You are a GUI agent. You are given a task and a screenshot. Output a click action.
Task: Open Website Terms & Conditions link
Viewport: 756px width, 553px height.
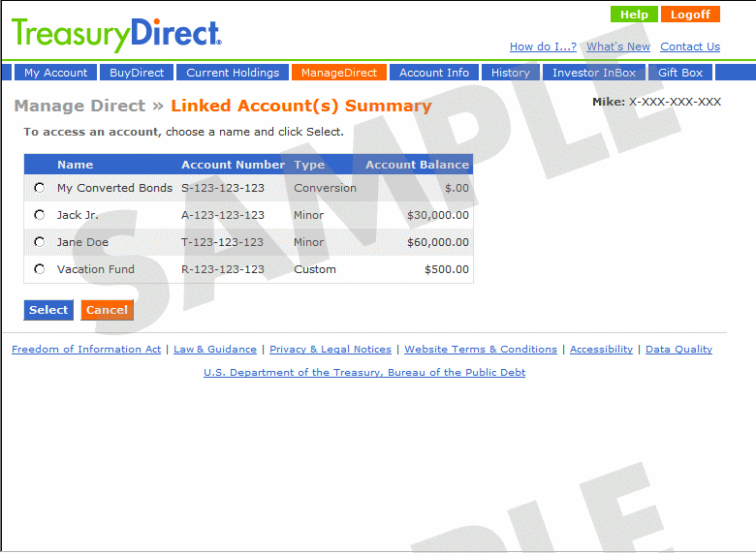coord(481,350)
